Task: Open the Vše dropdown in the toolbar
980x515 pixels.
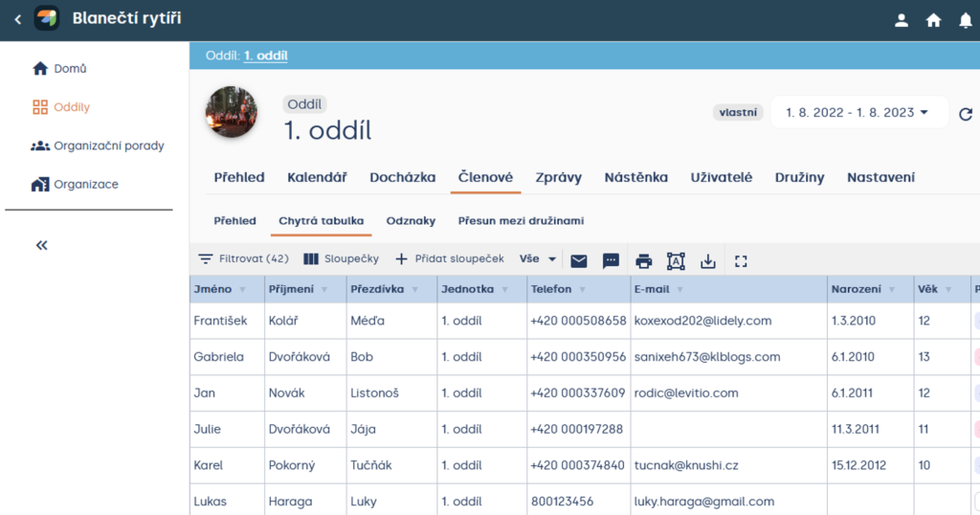Action: (538, 258)
